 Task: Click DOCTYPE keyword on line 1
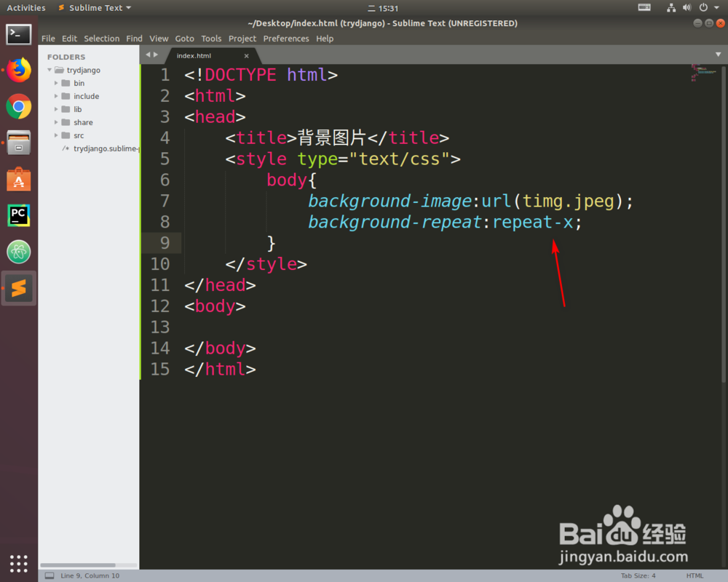click(x=240, y=75)
